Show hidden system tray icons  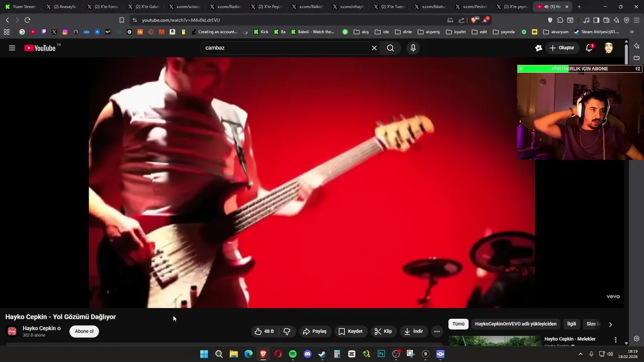580,354
